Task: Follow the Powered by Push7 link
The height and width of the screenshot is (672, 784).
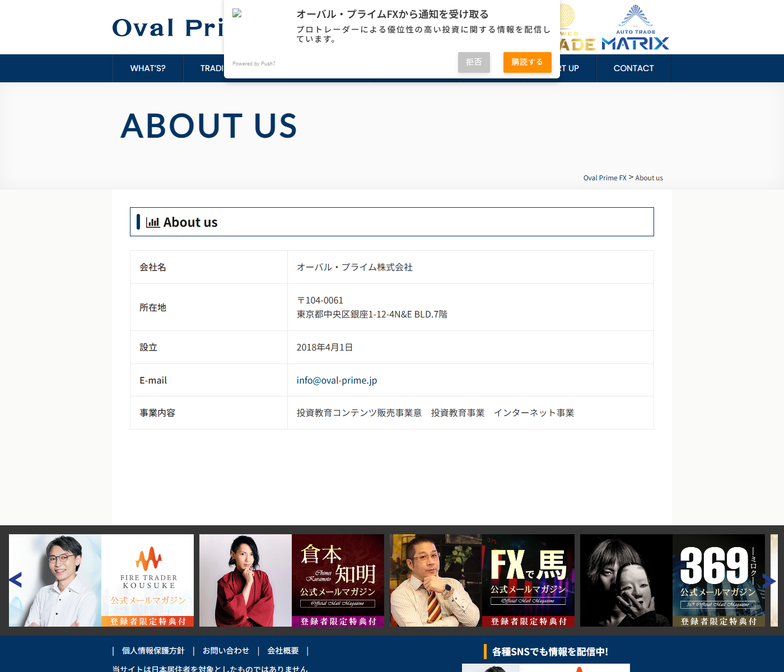Action: point(254,64)
